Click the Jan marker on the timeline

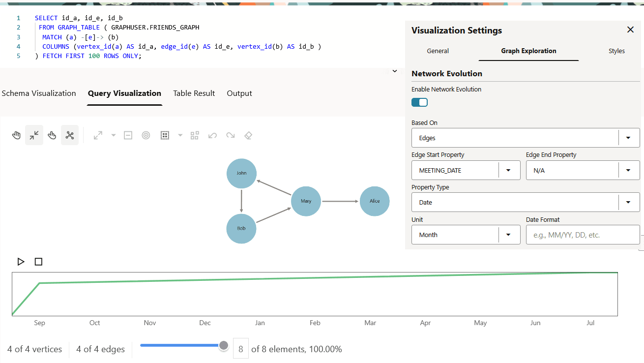(260, 323)
